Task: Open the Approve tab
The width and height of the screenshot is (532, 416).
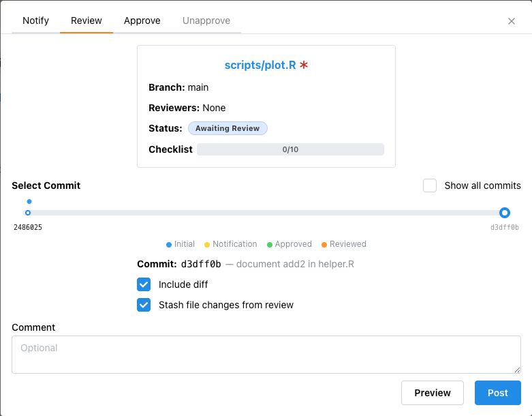Action: (142, 20)
